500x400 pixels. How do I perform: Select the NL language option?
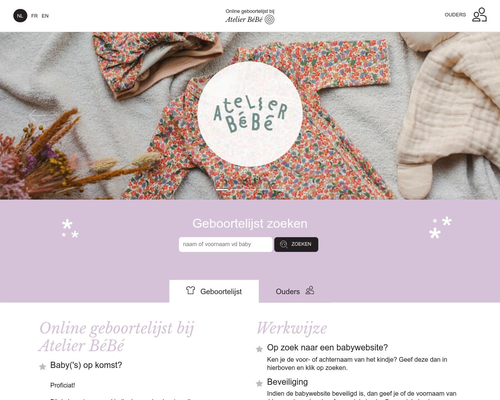coord(20,16)
